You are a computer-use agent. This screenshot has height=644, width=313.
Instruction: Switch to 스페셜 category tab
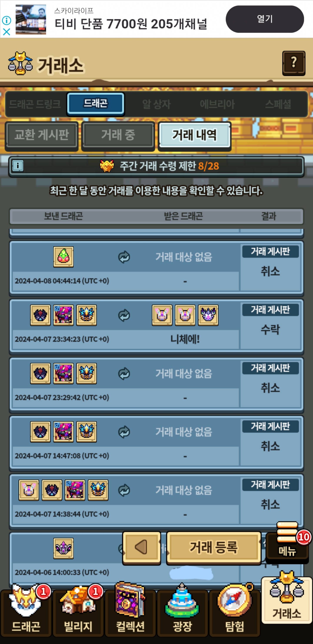(278, 104)
